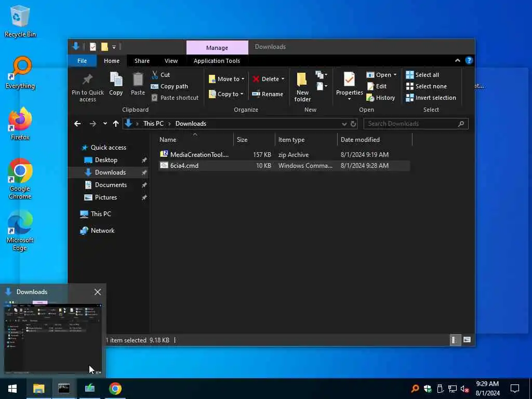Image resolution: width=532 pixels, height=399 pixels.
Task: Cut the selected file
Action: coord(161,75)
